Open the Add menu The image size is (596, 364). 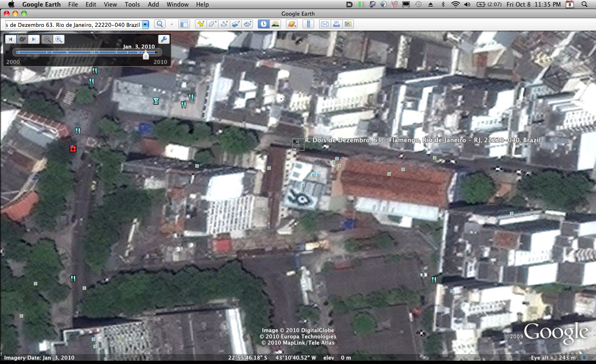tap(154, 4)
